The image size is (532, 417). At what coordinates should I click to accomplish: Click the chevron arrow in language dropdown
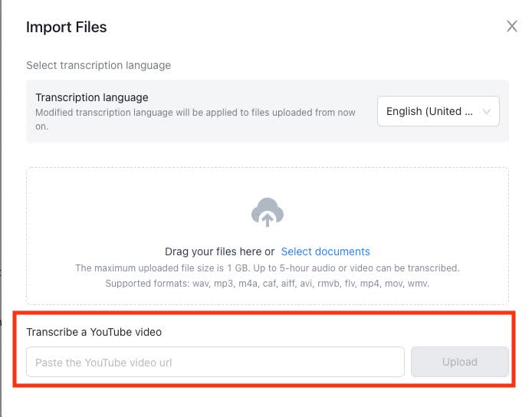(x=487, y=112)
